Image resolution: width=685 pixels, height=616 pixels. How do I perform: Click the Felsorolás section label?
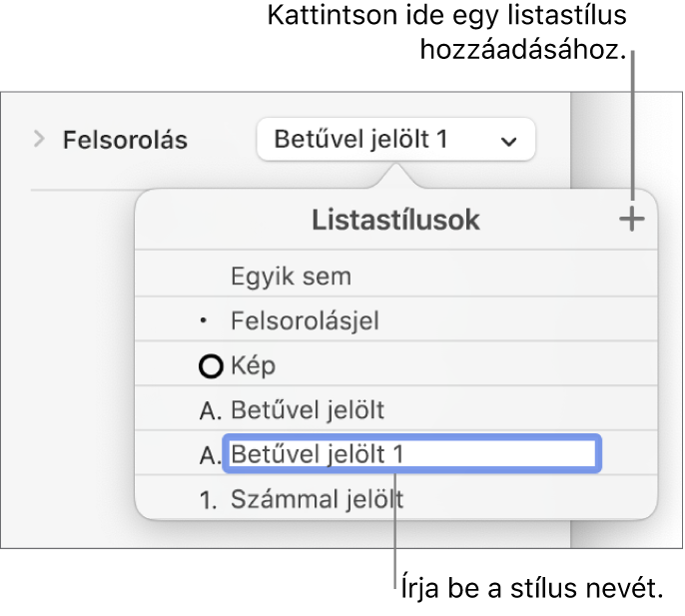125,140
